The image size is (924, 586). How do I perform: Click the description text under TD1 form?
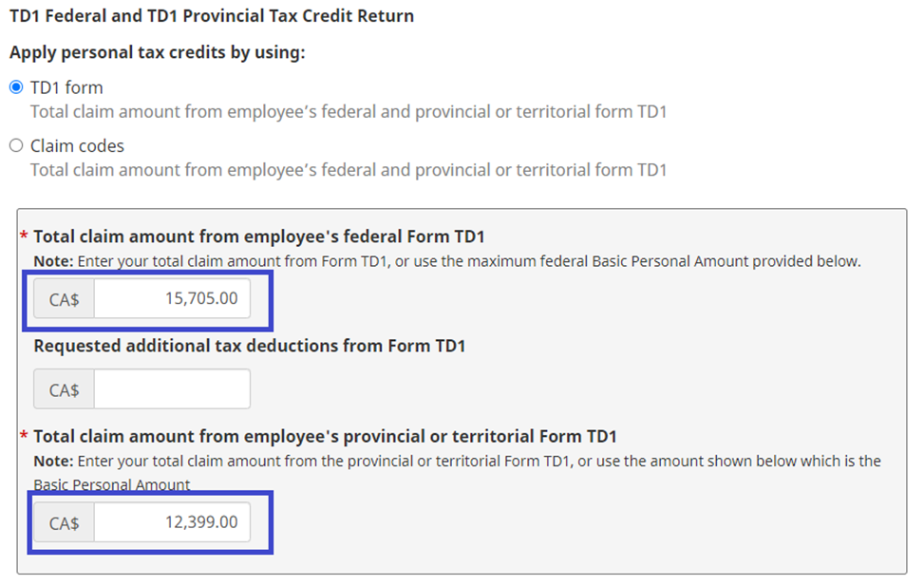349,111
